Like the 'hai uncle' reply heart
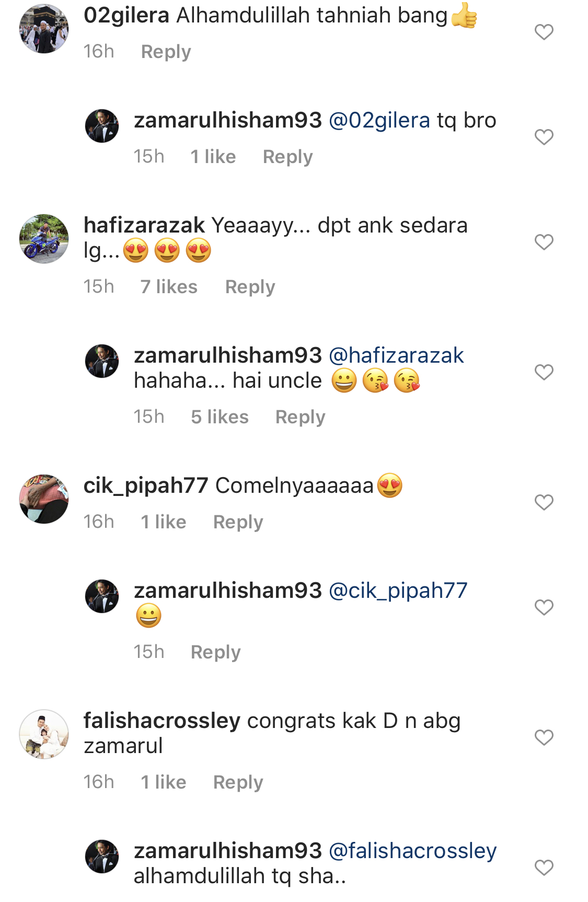The width and height of the screenshot is (588, 902). pos(544,373)
